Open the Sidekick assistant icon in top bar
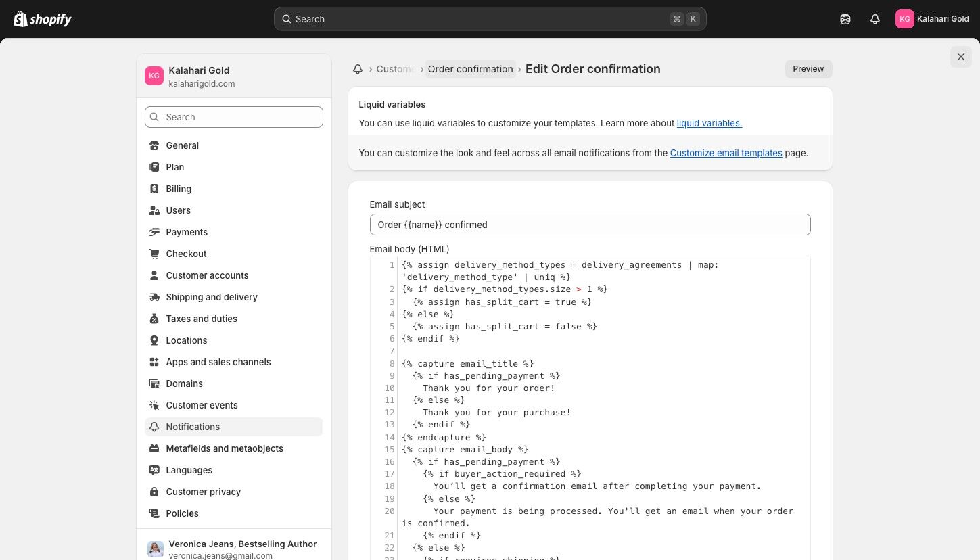This screenshot has height=560, width=980. 845,19
